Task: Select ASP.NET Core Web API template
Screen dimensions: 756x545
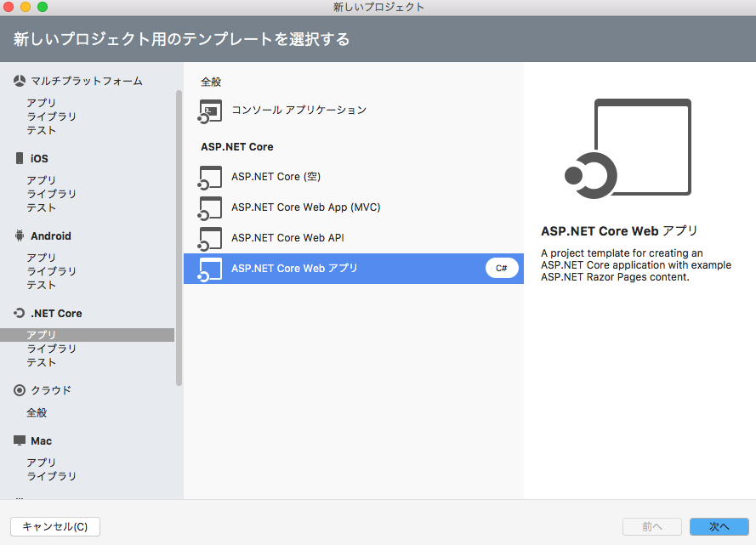Action: 354,238
